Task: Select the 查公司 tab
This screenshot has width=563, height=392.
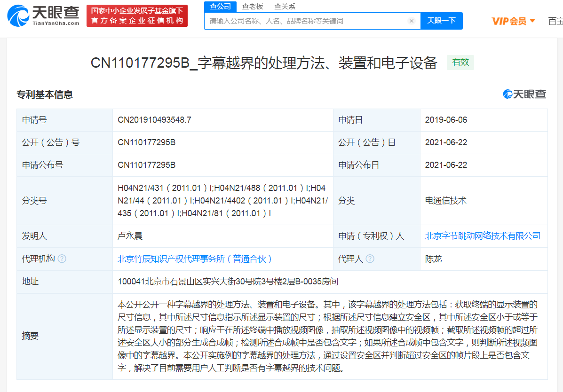Action: coord(219,6)
